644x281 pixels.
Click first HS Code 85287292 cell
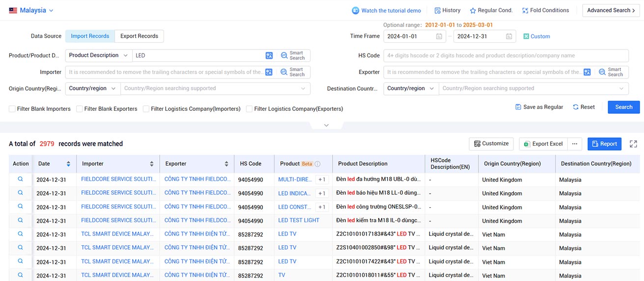click(251, 234)
